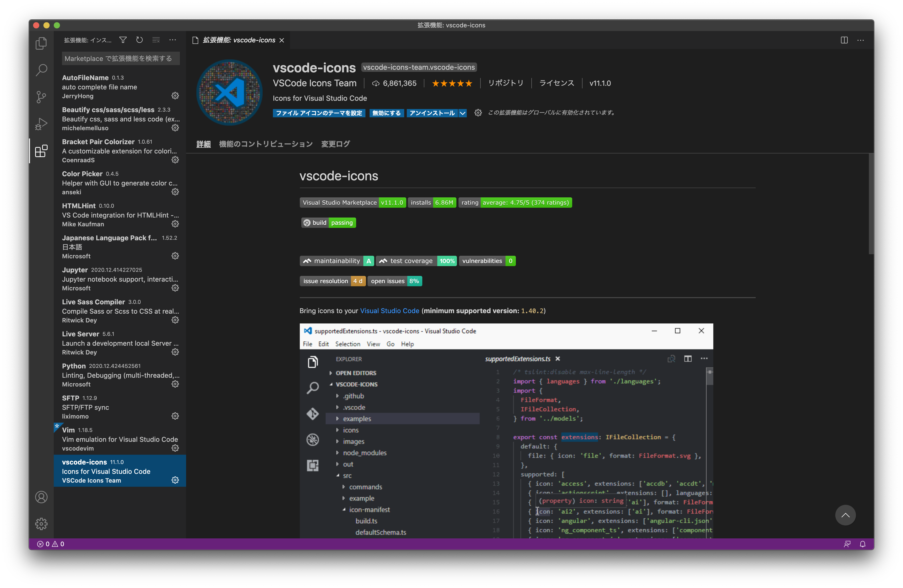
Task: Open manage gear for HTMLHint
Action: click(175, 224)
